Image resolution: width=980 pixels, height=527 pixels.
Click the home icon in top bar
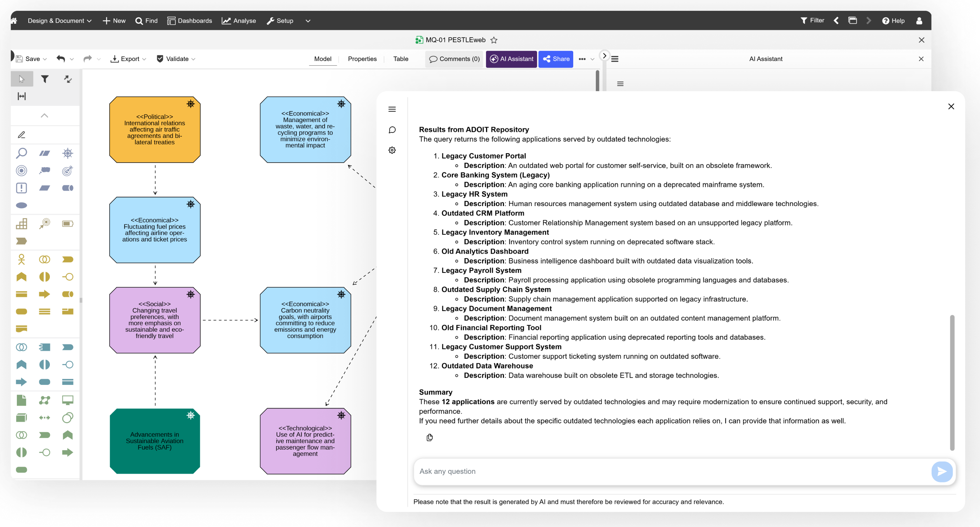pyautogui.click(x=14, y=20)
